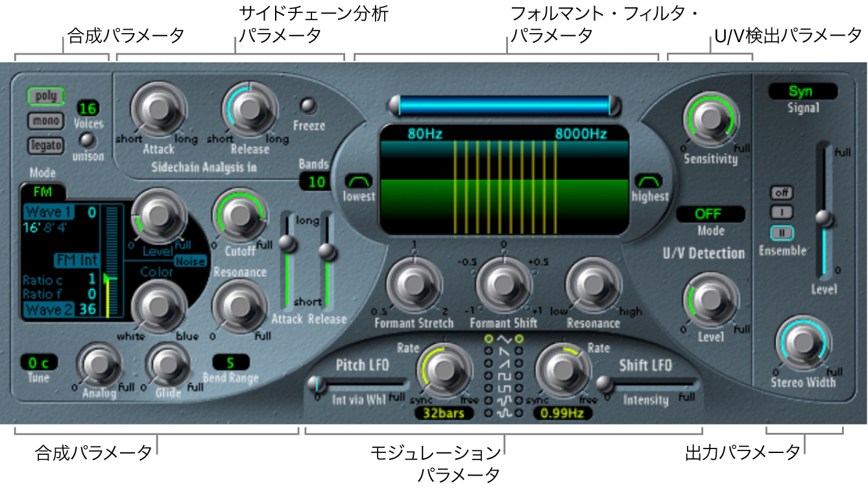The height and width of the screenshot is (490, 868).
Task: Click the Sensitivity knob
Action: coord(711,119)
